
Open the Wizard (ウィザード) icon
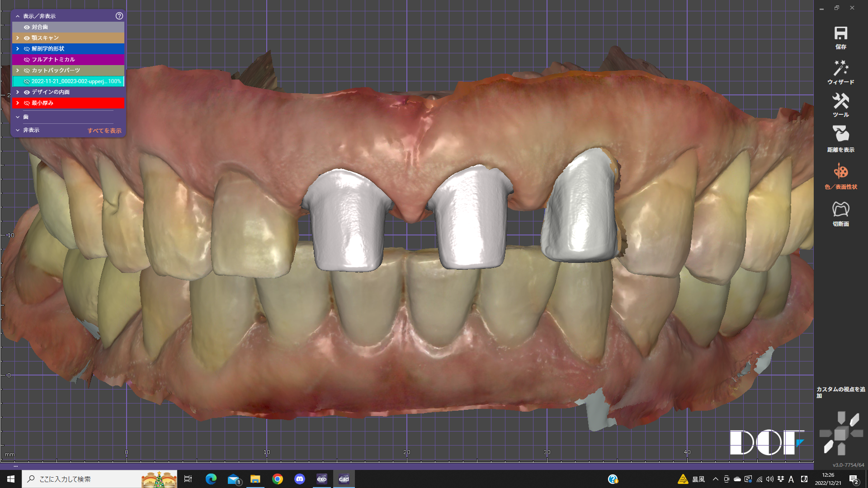click(x=840, y=69)
